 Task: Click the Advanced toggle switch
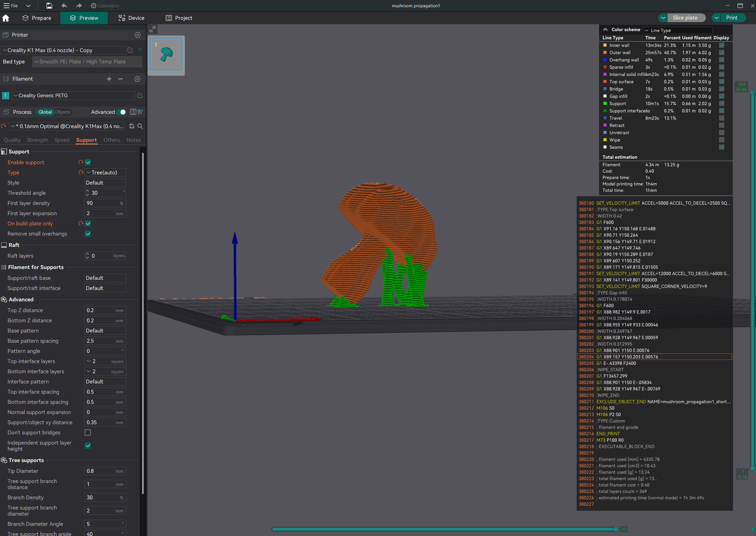click(x=122, y=112)
